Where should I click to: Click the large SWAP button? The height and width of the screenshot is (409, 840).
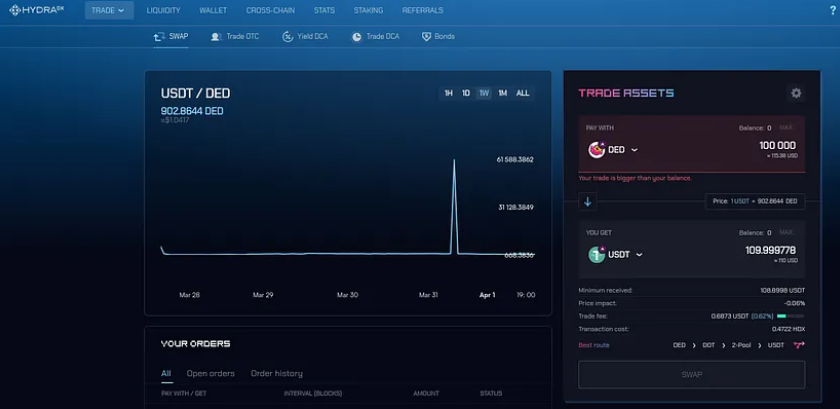pyautogui.click(x=692, y=375)
